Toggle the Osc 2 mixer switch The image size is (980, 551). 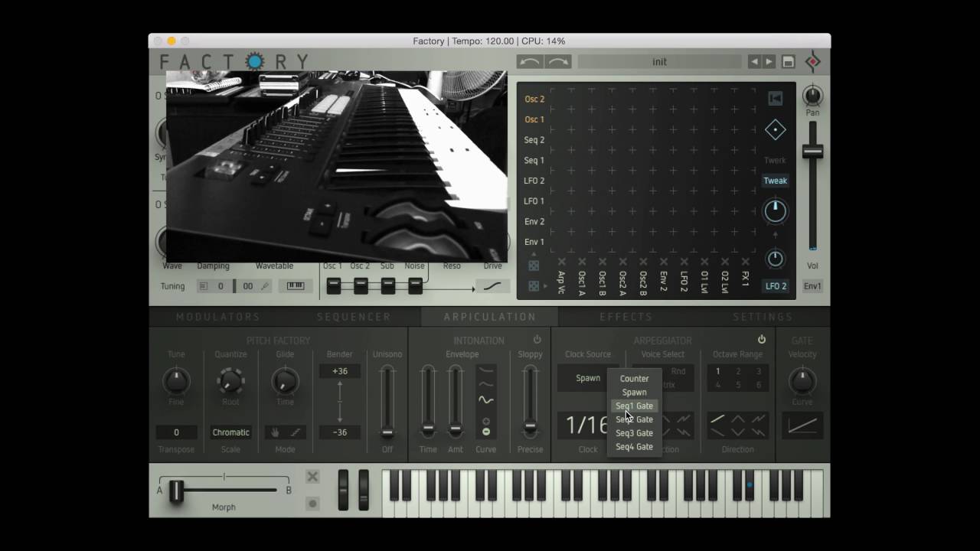coord(361,286)
